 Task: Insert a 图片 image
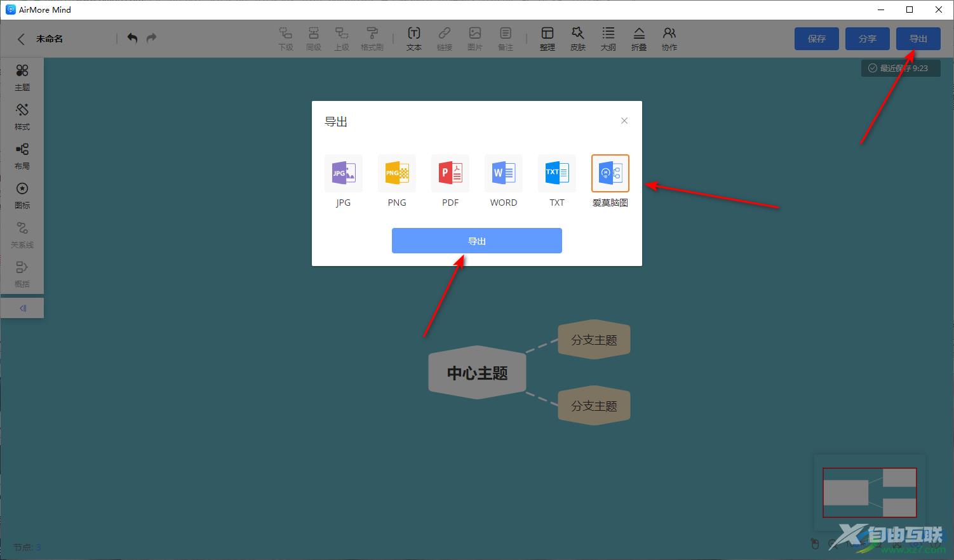475,39
